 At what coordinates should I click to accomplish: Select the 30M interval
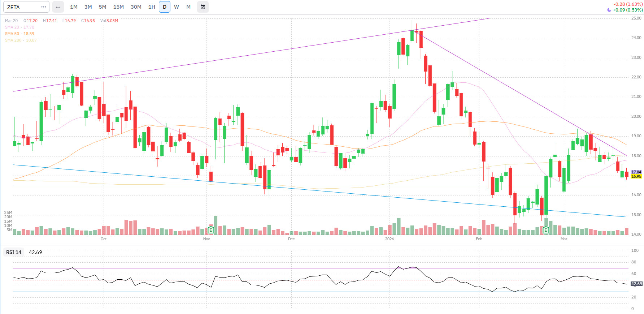[136, 7]
